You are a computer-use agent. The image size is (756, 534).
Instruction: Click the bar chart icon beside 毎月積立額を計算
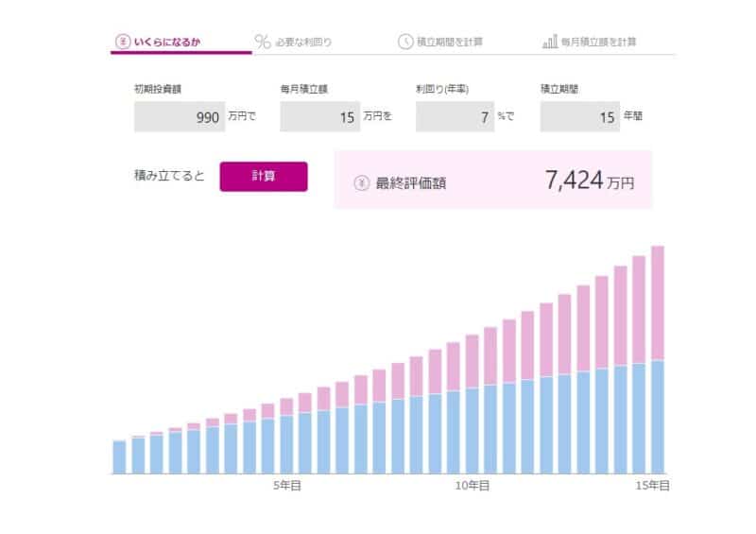tap(550, 42)
